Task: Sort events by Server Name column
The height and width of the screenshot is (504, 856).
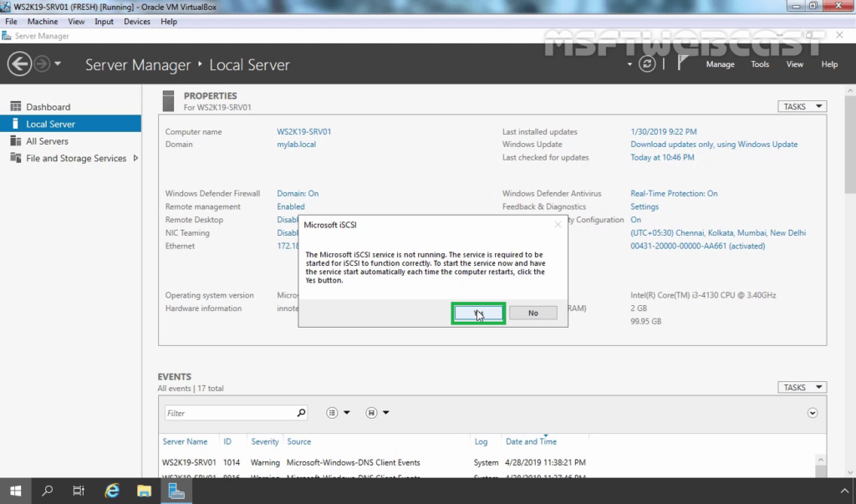Action: coord(185,441)
